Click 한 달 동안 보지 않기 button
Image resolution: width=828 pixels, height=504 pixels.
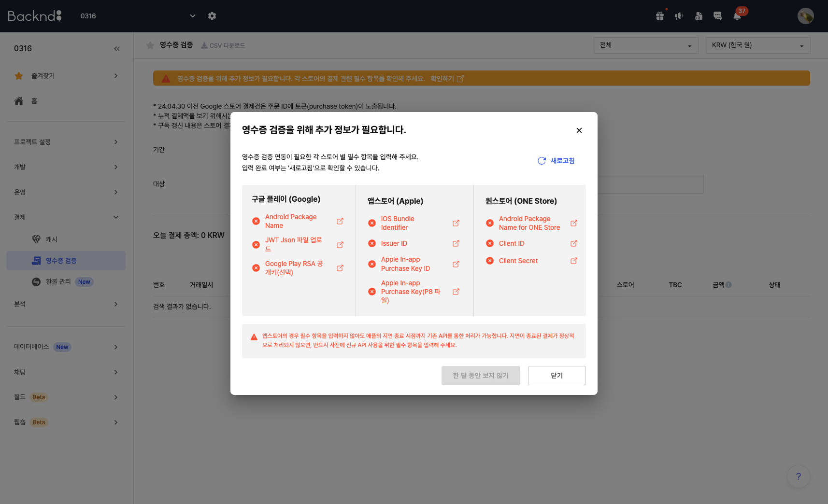coord(481,376)
